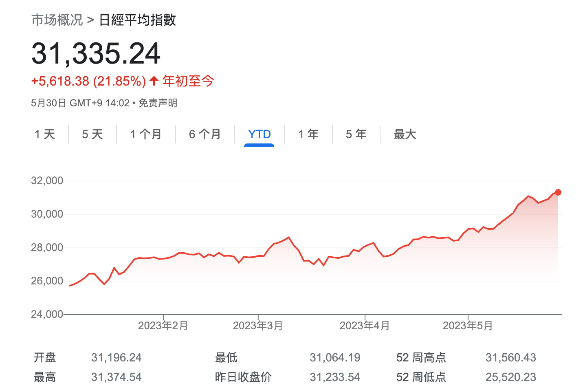Show the 6 个月 chart range
The height and width of the screenshot is (392, 585).
pyautogui.click(x=205, y=134)
